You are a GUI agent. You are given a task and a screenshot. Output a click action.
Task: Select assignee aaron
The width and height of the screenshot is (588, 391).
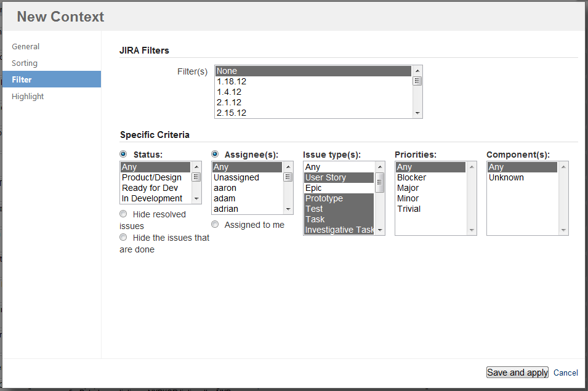point(247,188)
